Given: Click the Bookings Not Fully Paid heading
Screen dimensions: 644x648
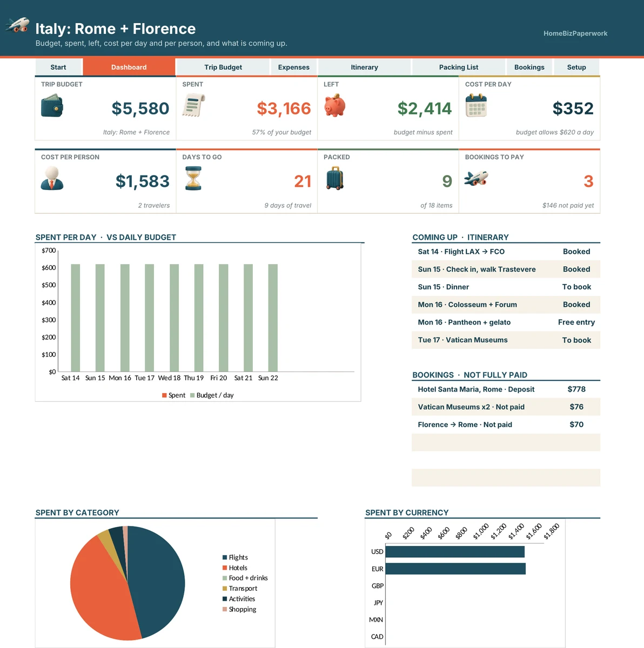Looking at the screenshot, I should 469,375.
